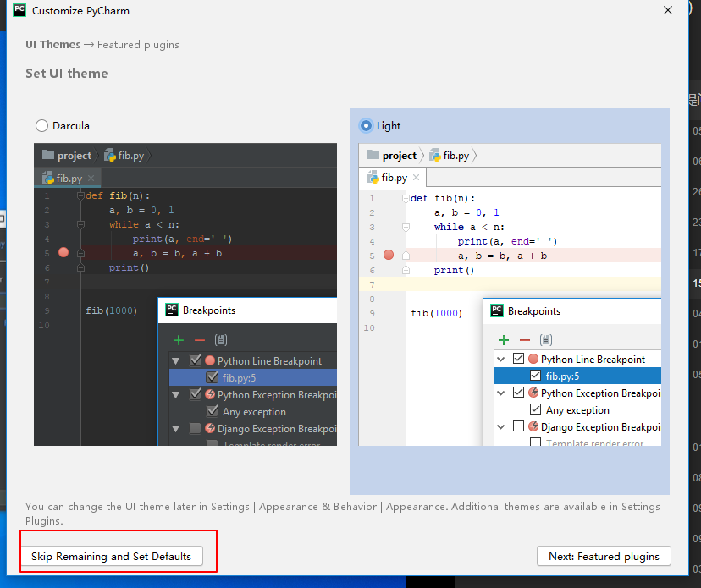Click tab's Python file icon in Darcula preview

pyautogui.click(x=48, y=179)
